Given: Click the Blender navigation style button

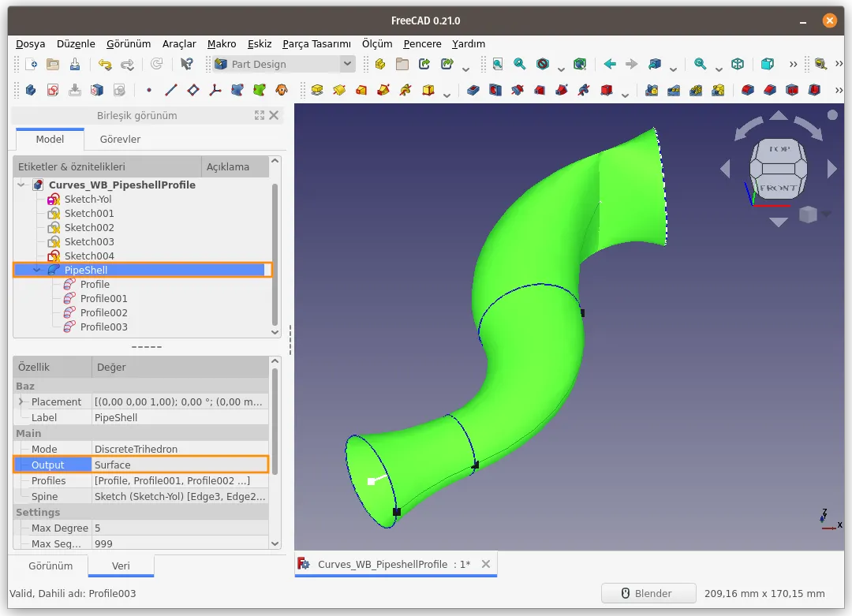Looking at the screenshot, I should [648, 593].
